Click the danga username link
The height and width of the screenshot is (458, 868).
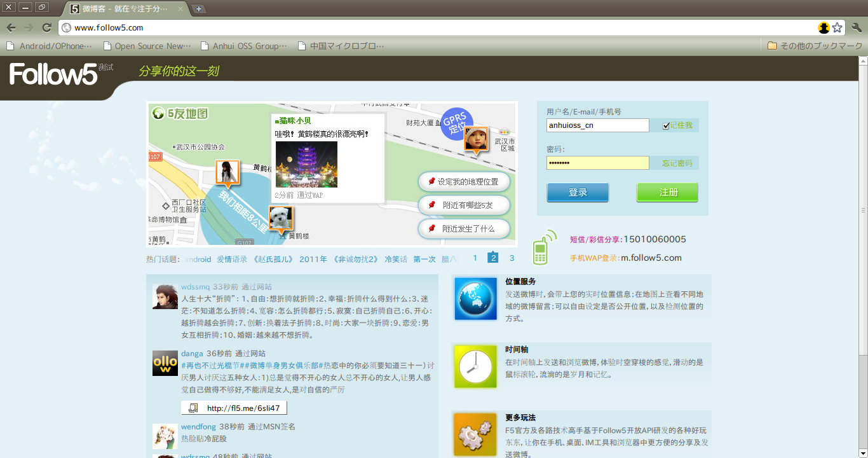pyautogui.click(x=192, y=354)
